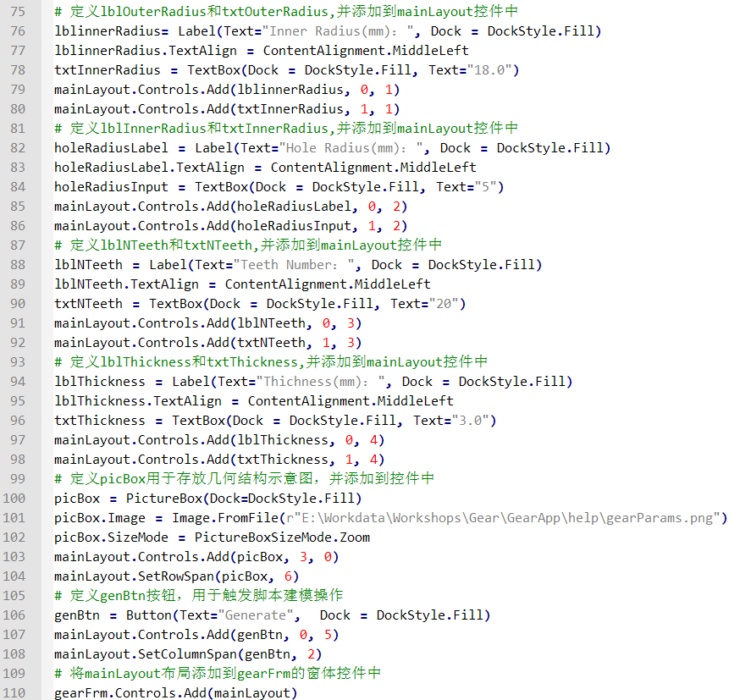Click line number 100 in gutter
The image size is (740, 700).
point(14,498)
